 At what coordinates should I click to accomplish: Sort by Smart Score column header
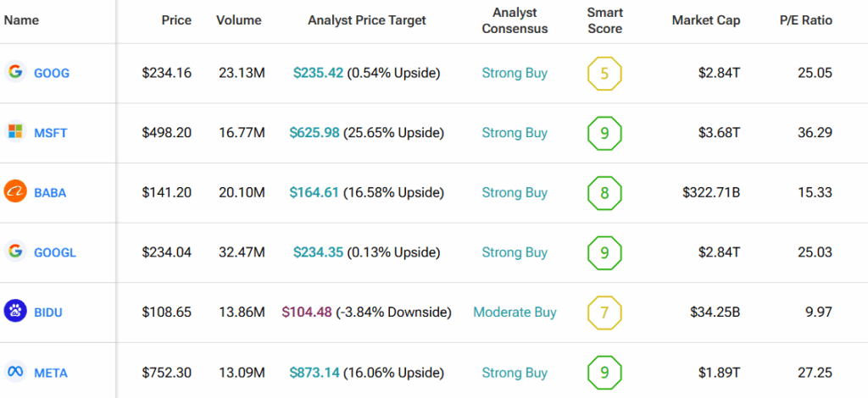click(x=604, y=20)
